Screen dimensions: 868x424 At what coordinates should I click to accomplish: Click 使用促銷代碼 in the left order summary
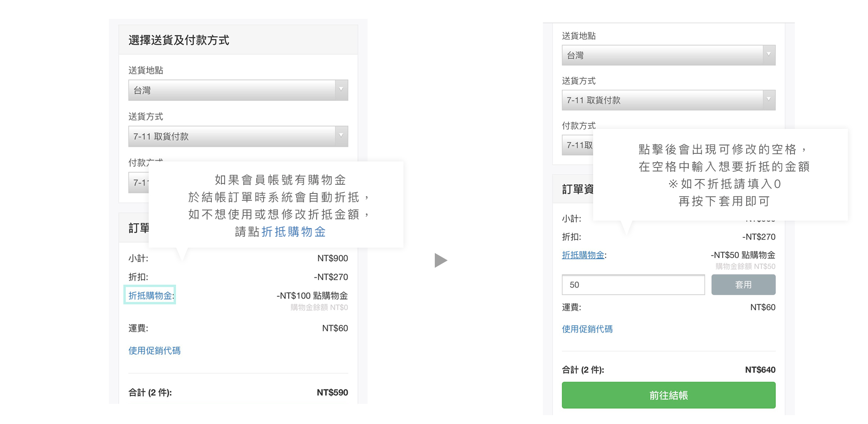[154, 351]
